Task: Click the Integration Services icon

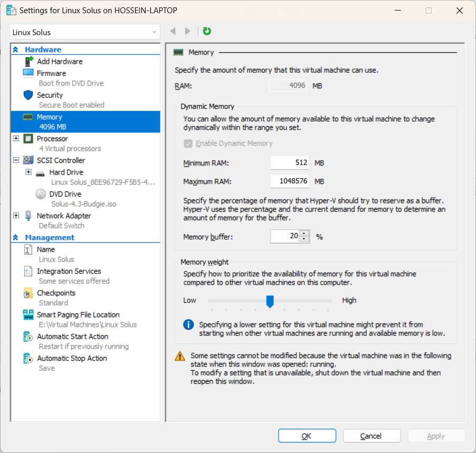Action: [x=28, y=271]
